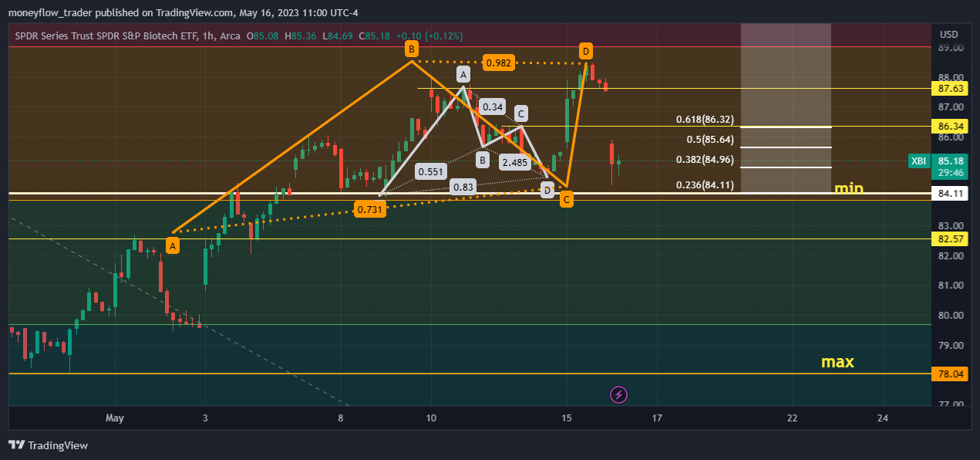This screenshot has width=980, height=460.
Task: Select the orange C pattern point label
Action: coord(567,200)
